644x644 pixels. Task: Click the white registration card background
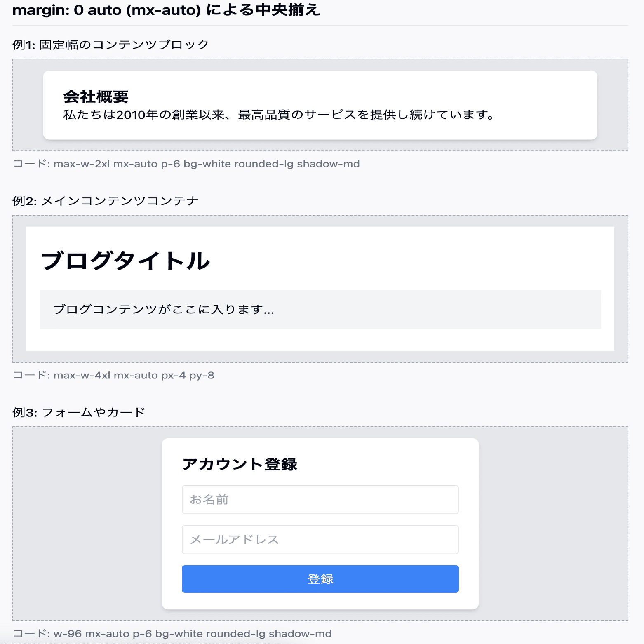pos(320,606)
